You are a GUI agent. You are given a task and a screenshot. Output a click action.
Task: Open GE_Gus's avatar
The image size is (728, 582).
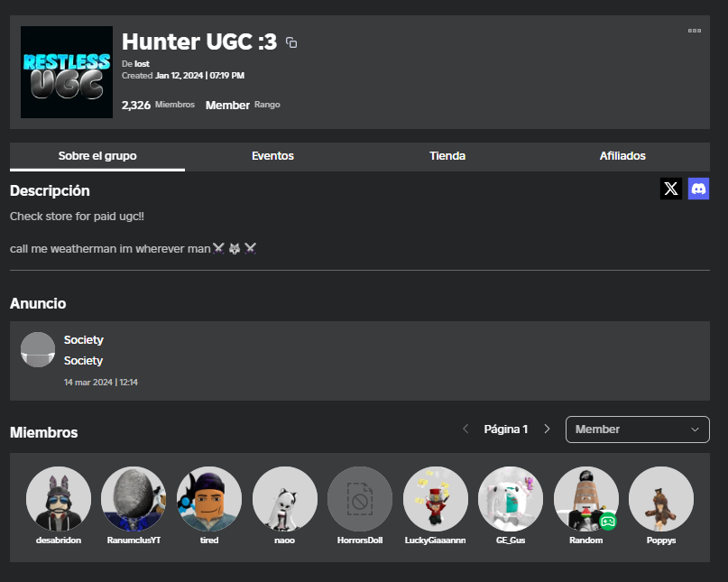511,499
